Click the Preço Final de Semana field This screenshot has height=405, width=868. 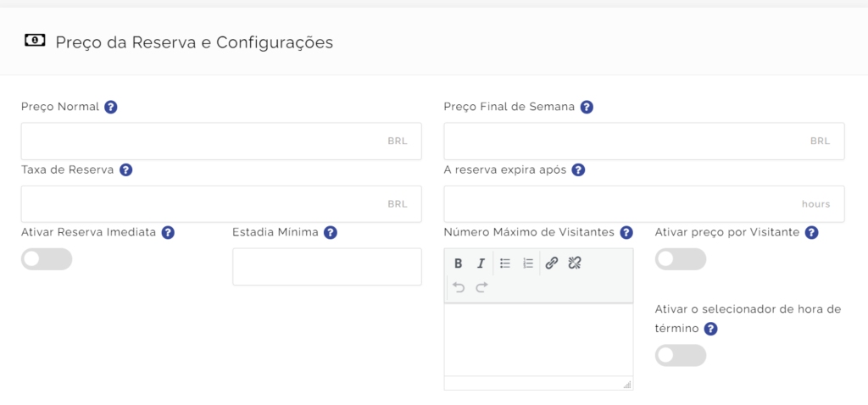(x=644, y=141)
